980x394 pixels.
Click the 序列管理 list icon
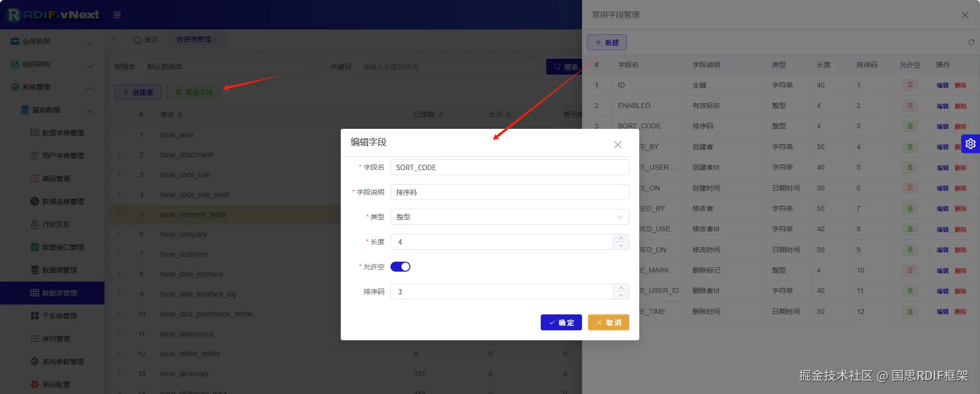(35, 339)
